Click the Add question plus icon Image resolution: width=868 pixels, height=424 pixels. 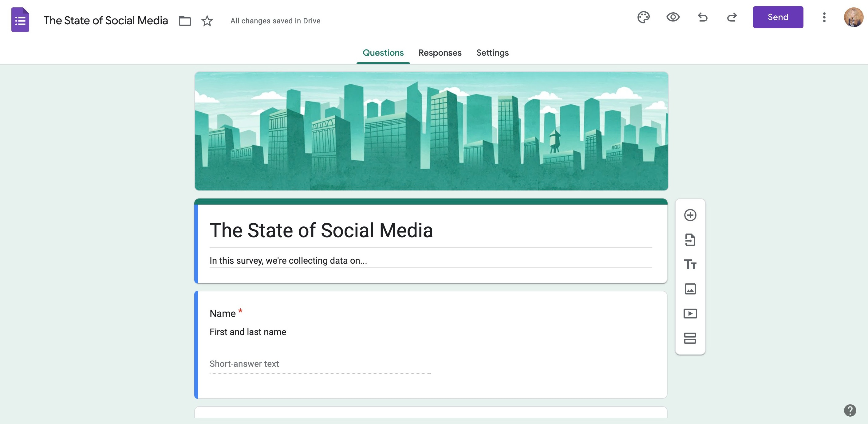pos(690,215)
